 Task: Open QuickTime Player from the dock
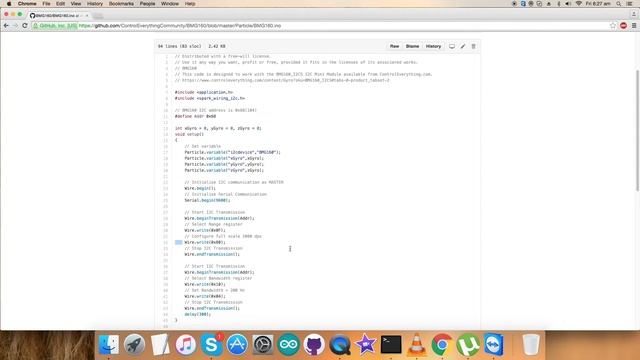340,344
